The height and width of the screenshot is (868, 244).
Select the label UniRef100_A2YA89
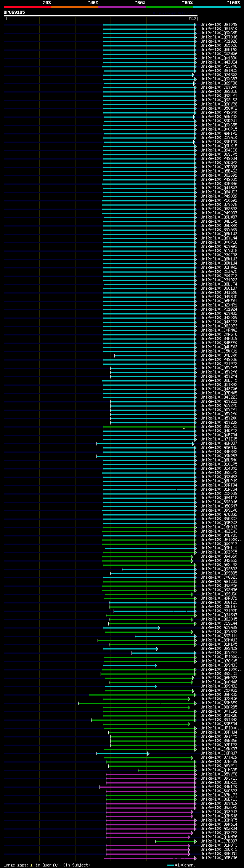coord(219,628)
